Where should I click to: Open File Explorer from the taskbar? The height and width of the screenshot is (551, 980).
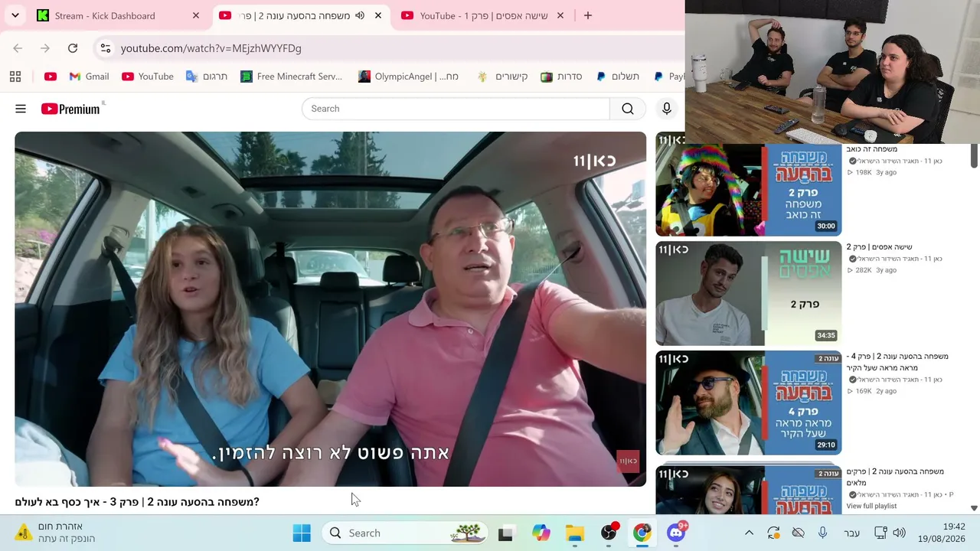click(x=575, y=533)
